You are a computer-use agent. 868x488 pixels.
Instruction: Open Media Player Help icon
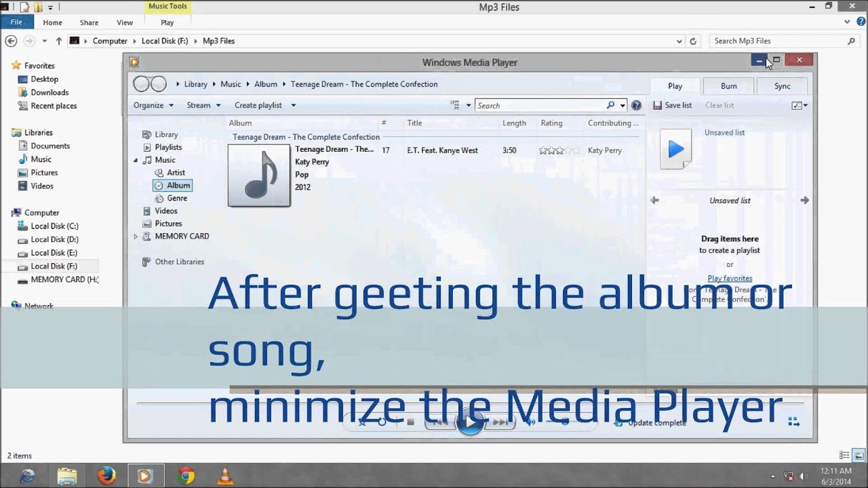pos(636,105)
